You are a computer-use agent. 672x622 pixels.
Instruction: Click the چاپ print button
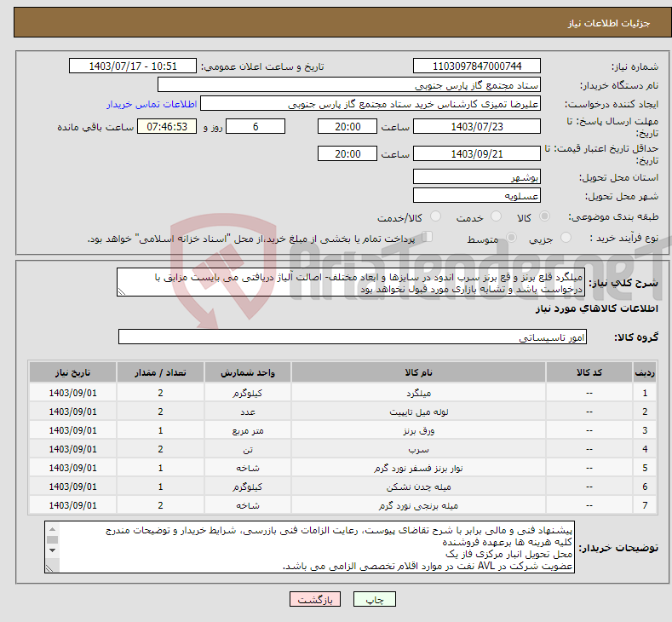(374, 599)
